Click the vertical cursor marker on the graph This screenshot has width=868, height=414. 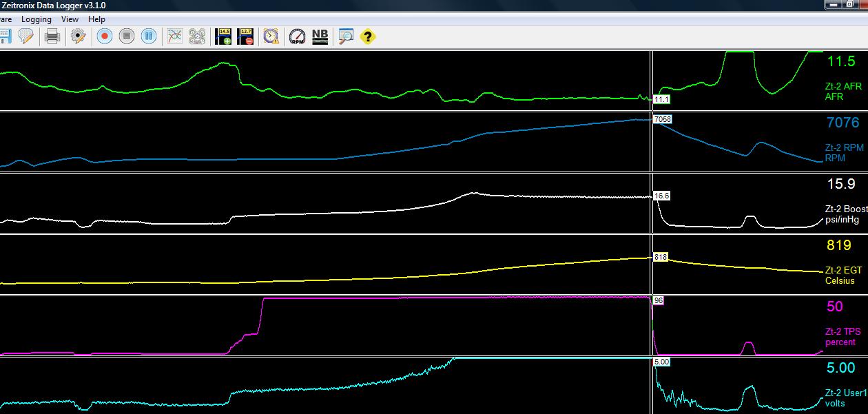(650, 207)
